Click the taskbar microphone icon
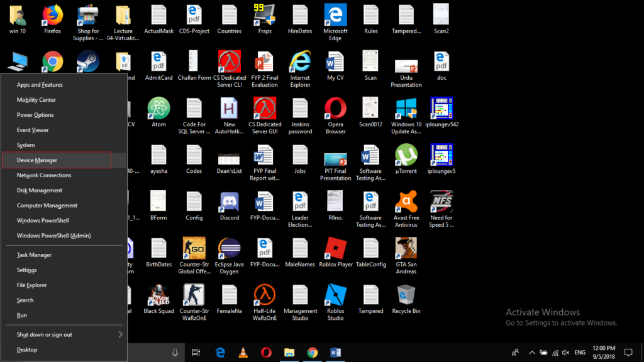 pyautogui.click(x=175, y=353)
